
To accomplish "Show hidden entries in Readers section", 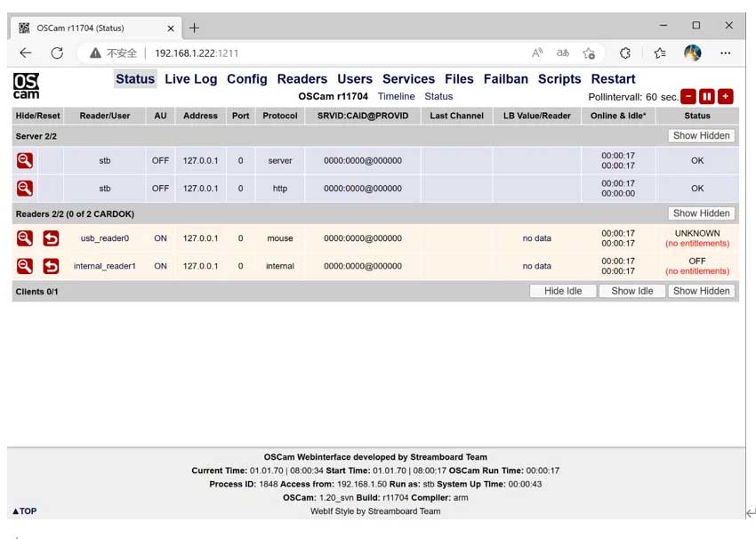I will pyautogui.click(x=702, y=213).
